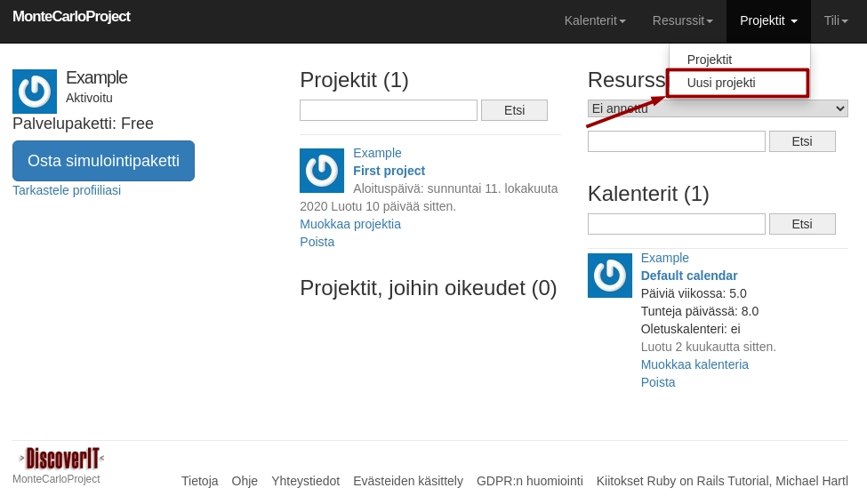
Task: Click the Default calendar avatar icon
Action: point(610,276)
